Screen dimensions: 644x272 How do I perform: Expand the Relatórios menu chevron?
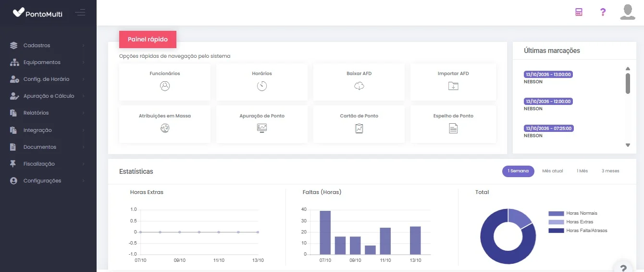tap(83, 113)
